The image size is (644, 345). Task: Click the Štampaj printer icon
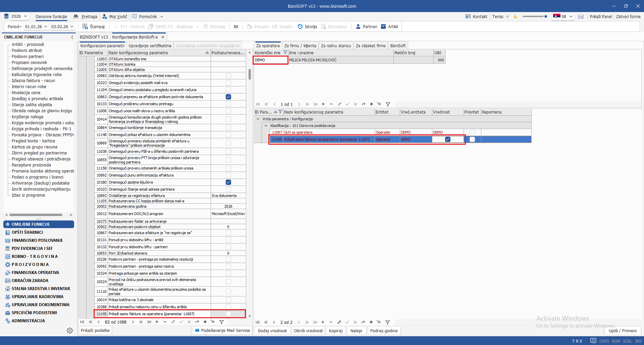(86, 26)
